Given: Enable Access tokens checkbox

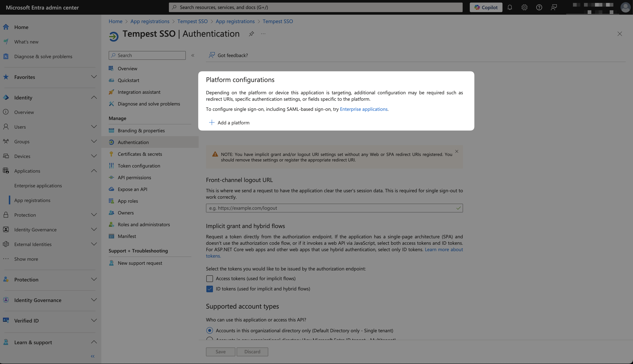Looking at the screenshot, I should pyautogui.click(x=210, y=279).
